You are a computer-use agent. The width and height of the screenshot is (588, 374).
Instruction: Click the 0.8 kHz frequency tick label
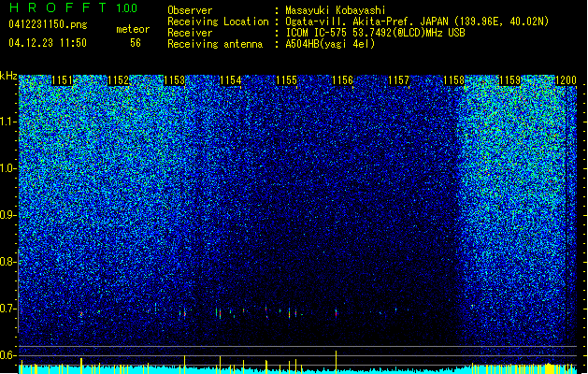click(x=7, y=262)
